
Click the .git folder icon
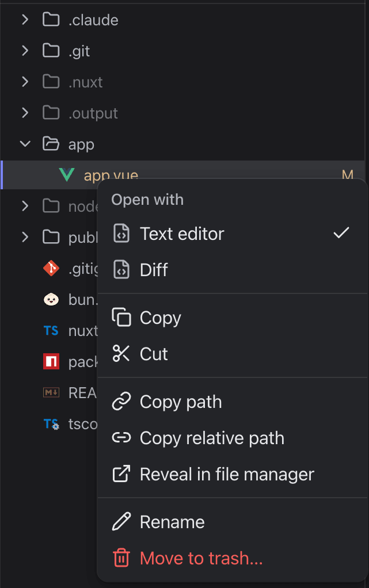51,51
